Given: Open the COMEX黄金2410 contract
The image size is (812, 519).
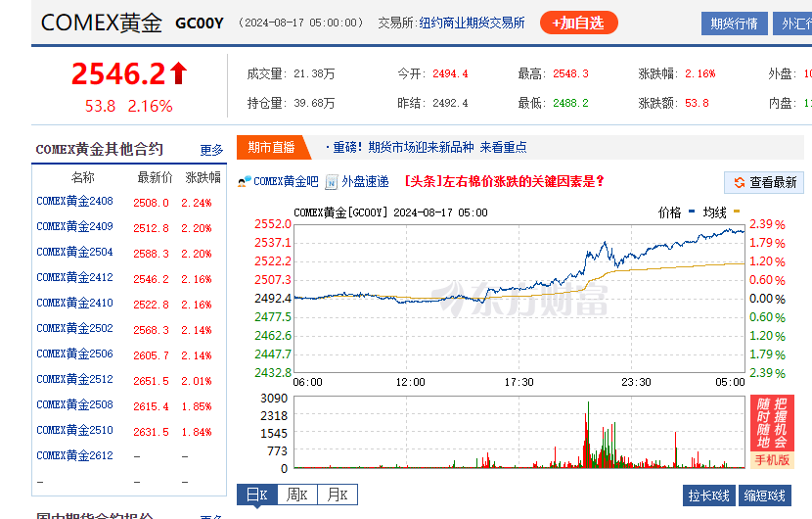Looking at the screenshot, I should point(74,303).
